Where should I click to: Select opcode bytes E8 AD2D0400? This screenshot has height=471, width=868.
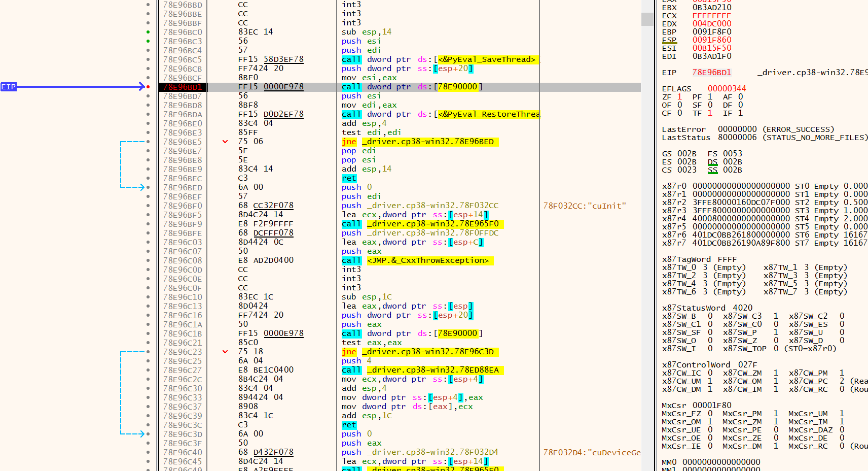point(266,260)
